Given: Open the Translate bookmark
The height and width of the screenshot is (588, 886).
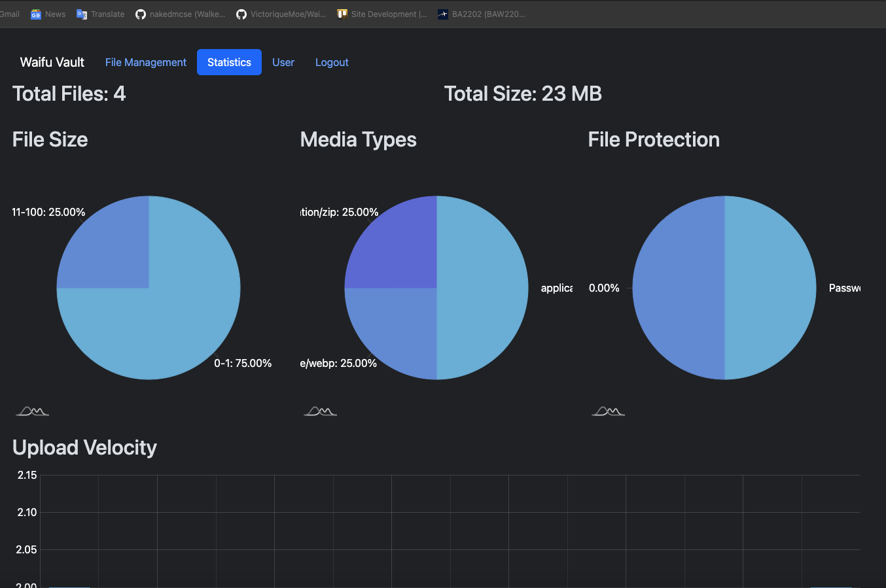Looking at the screenshot, I should [101, 14].
